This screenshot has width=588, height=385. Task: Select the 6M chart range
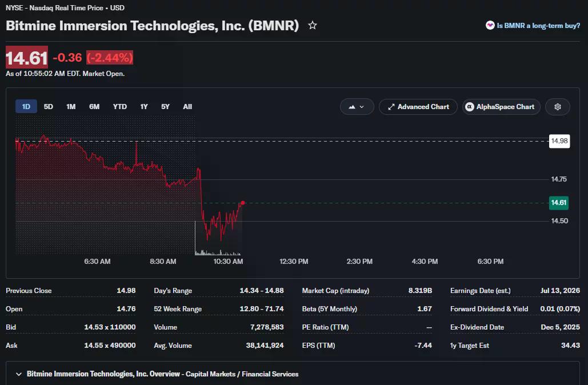coord(94,106)
